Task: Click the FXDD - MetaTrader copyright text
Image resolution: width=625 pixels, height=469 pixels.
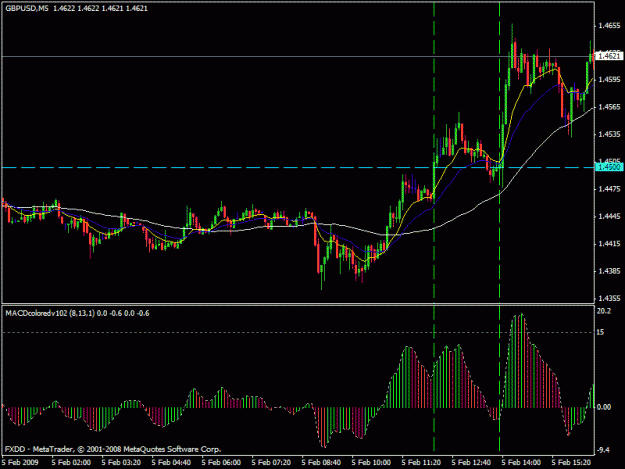Action: pos(113,449)
